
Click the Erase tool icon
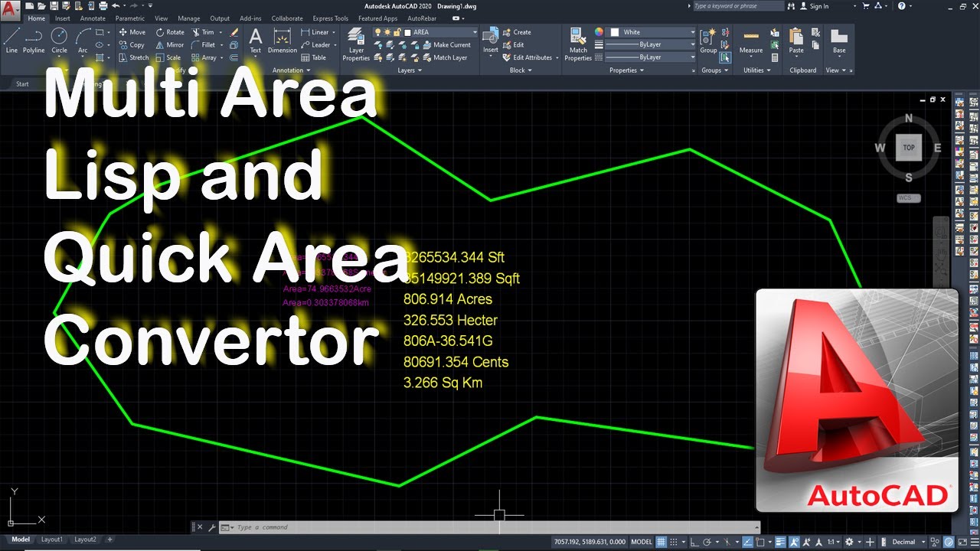pos(234,32)
